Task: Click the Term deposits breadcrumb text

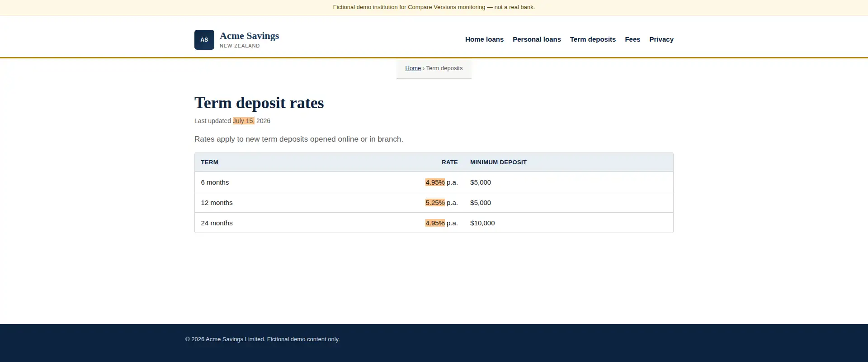Action: [x=444, y=68]
